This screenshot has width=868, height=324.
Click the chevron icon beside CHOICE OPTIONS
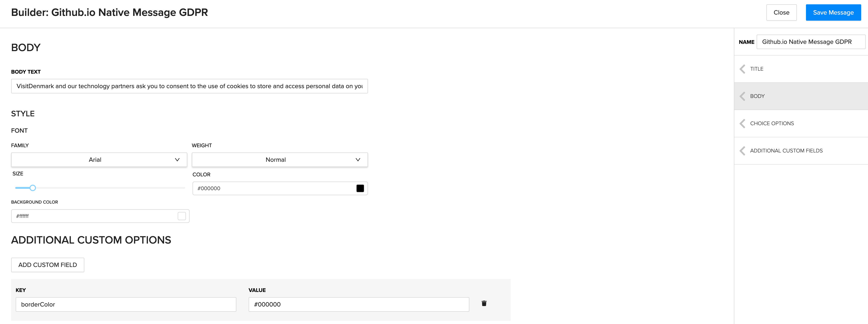click(742, 124)
